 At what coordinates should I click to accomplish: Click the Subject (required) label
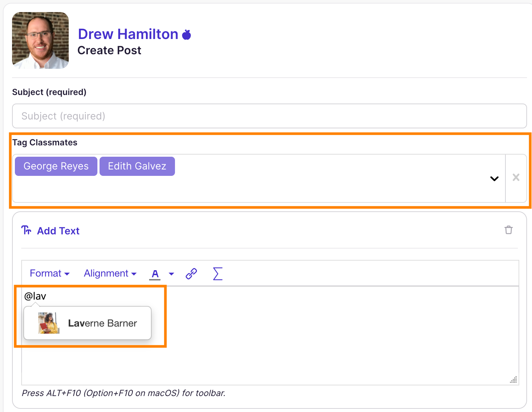pyautogui.click(x=49, y=92)
